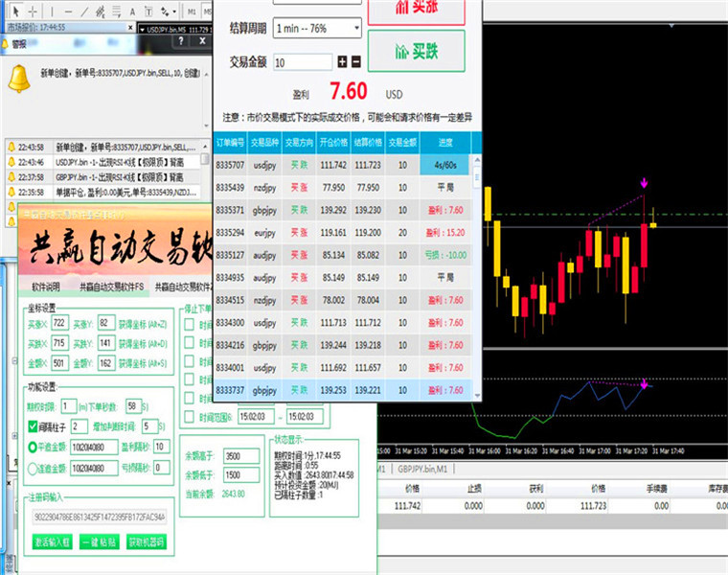Open help question mark in alert window

181,41
